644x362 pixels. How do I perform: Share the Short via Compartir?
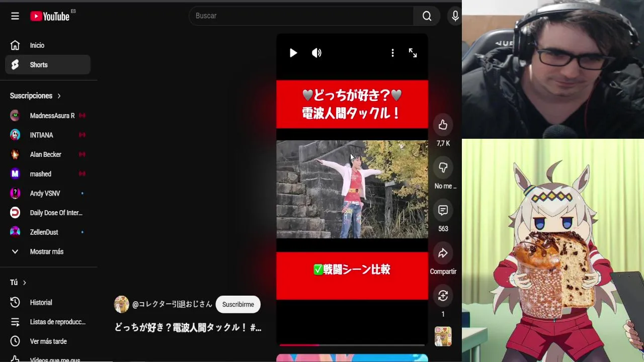click(x=443, y=253)
